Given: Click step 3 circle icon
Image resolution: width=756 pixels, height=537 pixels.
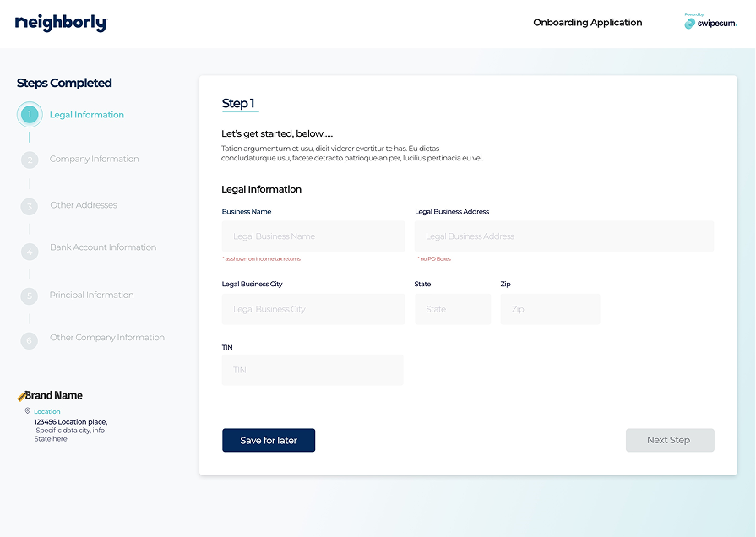Looking at the screenshot, I should tap(30, 206).
